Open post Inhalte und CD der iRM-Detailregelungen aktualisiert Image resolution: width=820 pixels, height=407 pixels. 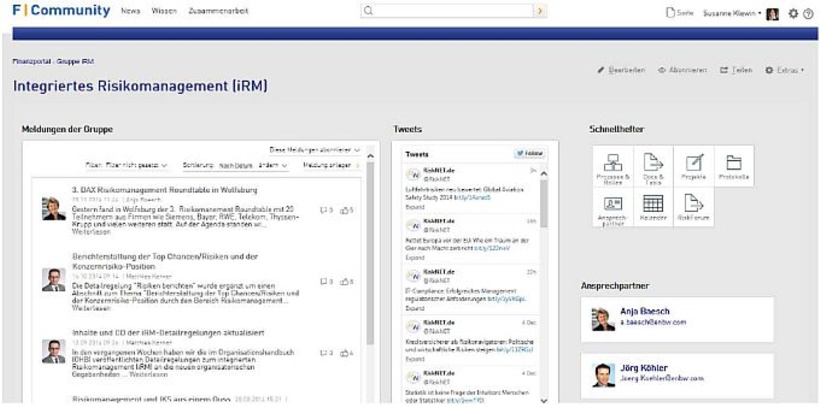point(168,333)
